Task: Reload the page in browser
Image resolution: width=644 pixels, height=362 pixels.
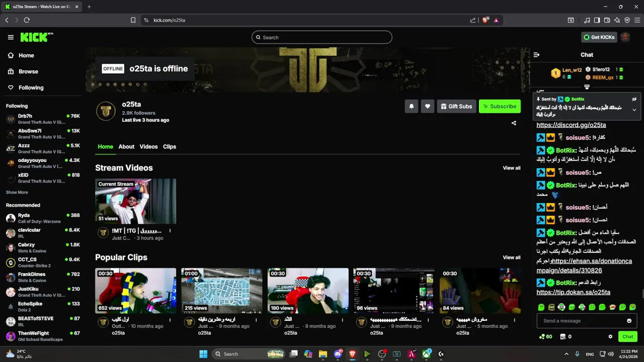Action: [x=27, y=20]
